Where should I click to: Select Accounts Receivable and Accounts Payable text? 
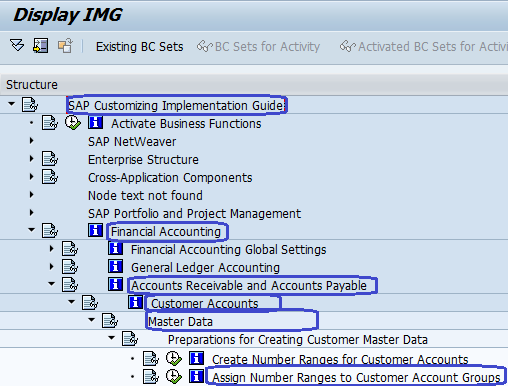pyautogui.click(x=249, y=286)
